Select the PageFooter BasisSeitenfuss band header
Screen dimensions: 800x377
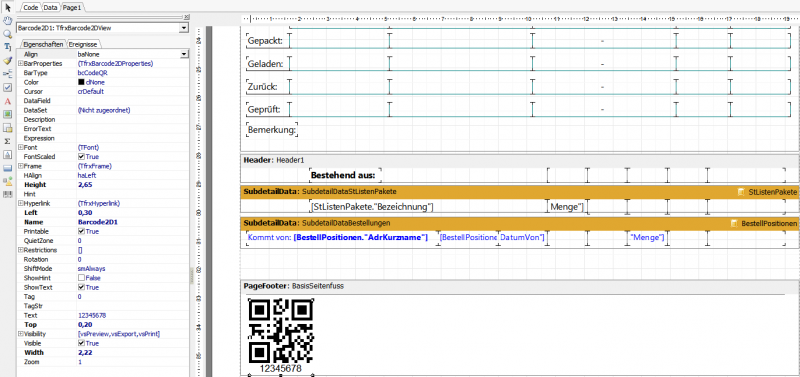pos(519,286)
